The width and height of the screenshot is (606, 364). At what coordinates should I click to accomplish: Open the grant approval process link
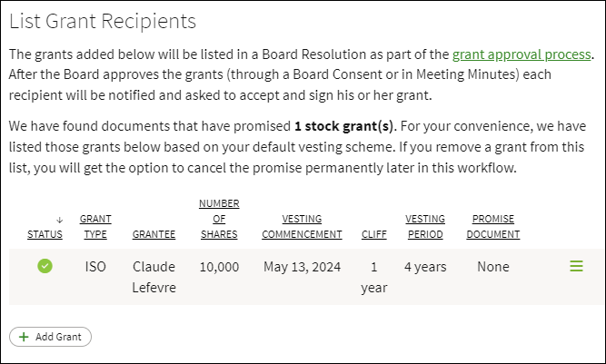click(522, 54)
